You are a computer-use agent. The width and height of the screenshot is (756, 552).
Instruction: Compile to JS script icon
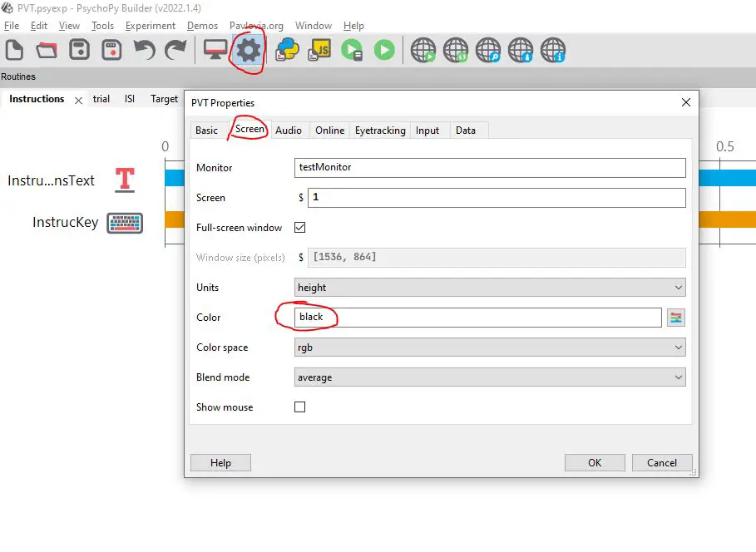(x=319, y=50)
